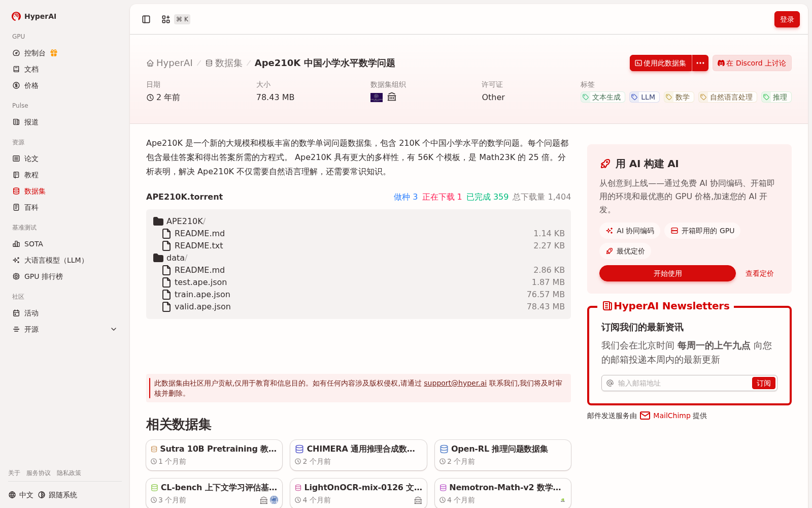Open 百科 wiki section
Image resolution: width=812 pixels, height=508 pixels.
point(65,207)
